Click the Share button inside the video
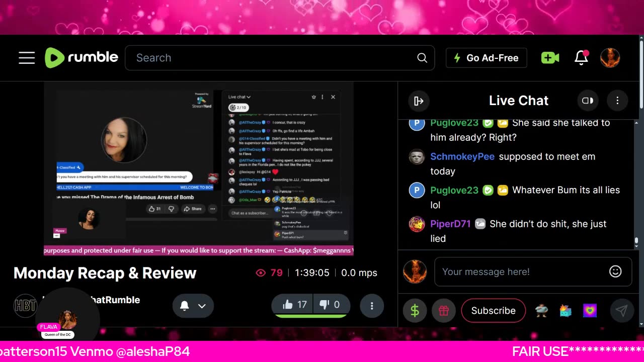The image size is (644, 362). tap(192, 209)
